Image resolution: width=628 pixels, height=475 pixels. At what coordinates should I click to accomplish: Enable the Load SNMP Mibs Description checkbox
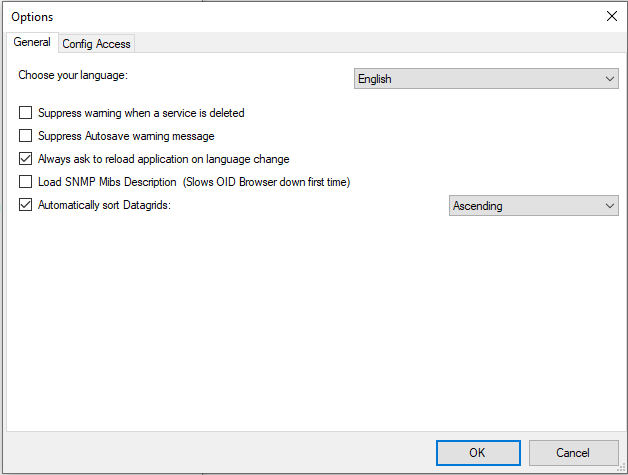pyautogui.click(x=26, y=182)
